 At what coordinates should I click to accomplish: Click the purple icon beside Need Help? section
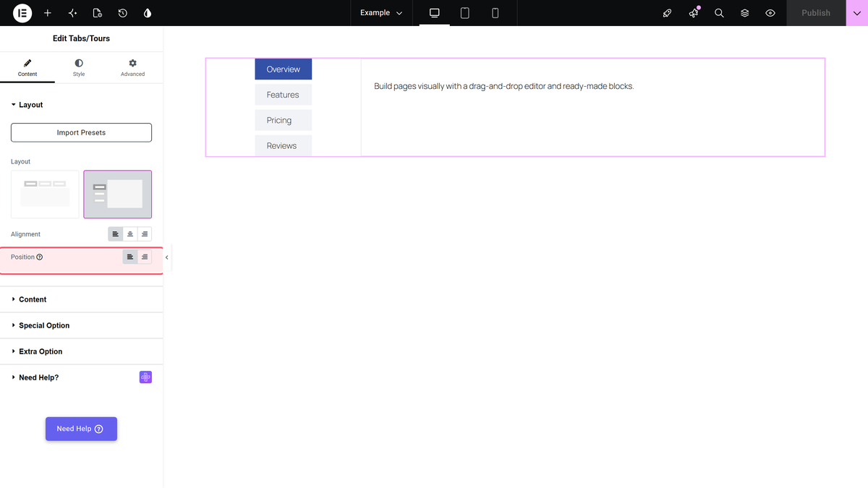(145, 377)
